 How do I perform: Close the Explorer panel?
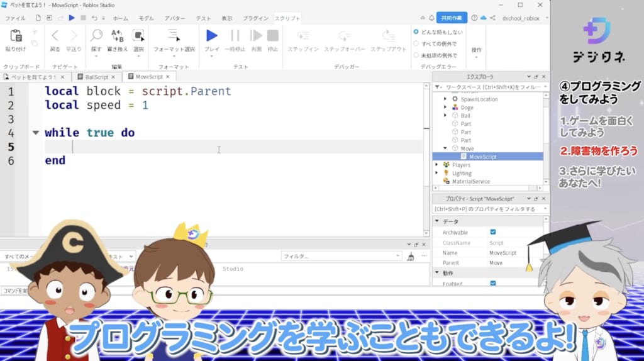click(x=544, y=77)
